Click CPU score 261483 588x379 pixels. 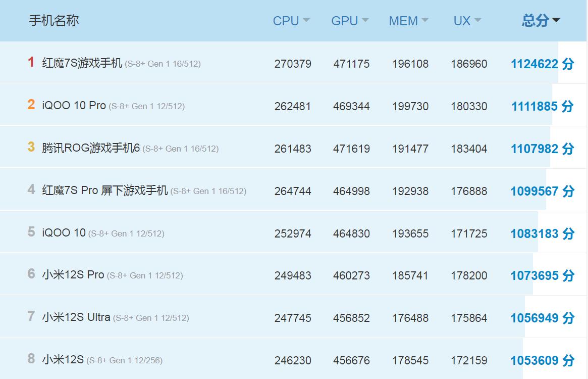point(293,149)
